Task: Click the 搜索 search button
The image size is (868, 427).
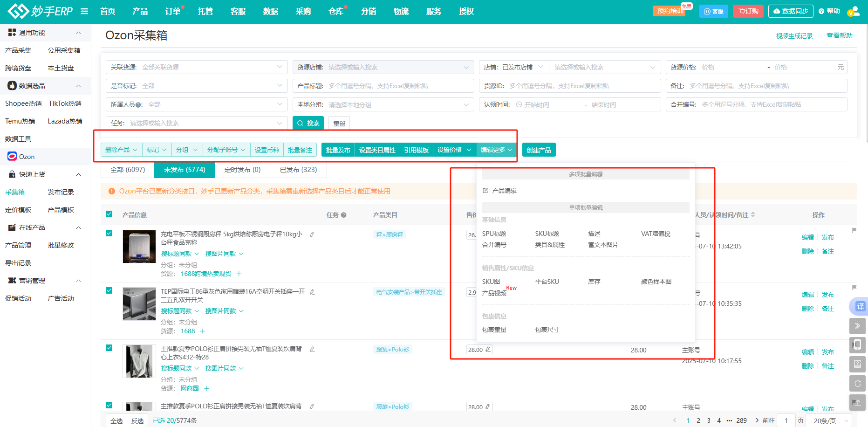Action: point(308,123)
